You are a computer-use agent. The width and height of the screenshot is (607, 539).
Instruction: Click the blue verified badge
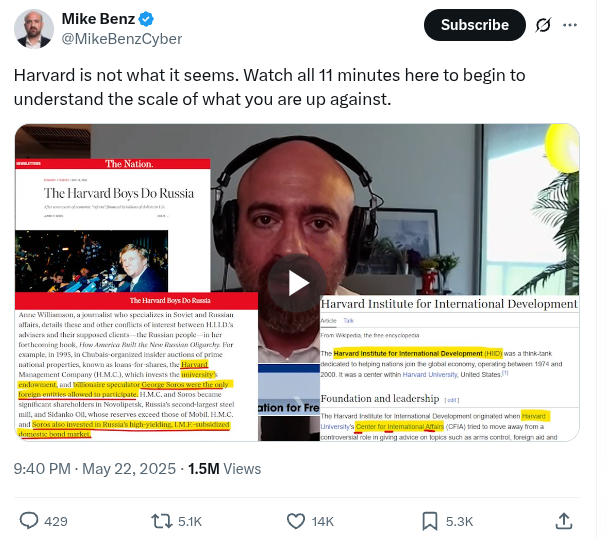146,19
